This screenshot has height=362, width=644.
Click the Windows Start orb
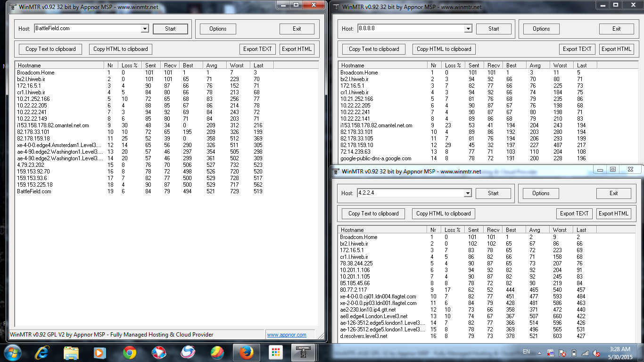point(13,352)
